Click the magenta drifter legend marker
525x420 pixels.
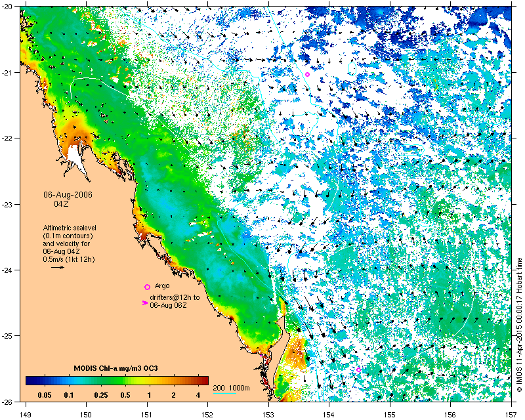tap(144, 303)
